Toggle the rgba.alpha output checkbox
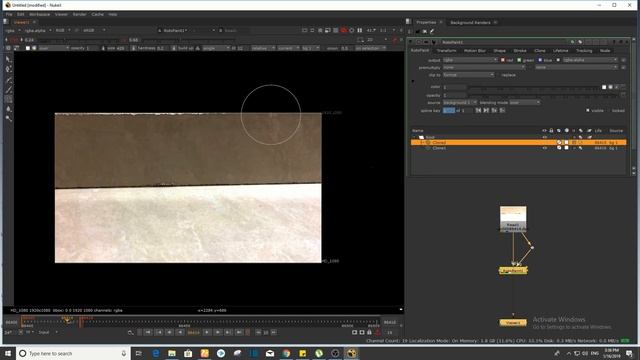The width and height of the screenshot is (640, 360). (x=558, y=60)
